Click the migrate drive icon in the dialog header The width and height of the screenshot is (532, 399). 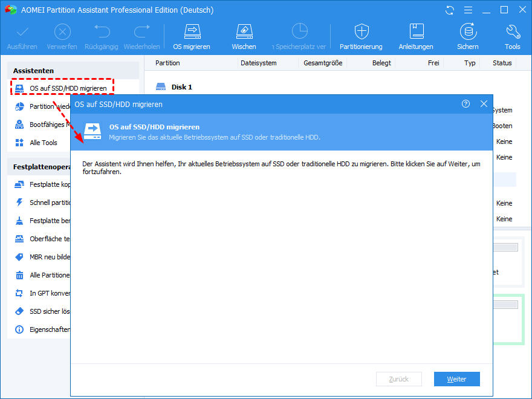pyautogui.click(x=92, y=132)
